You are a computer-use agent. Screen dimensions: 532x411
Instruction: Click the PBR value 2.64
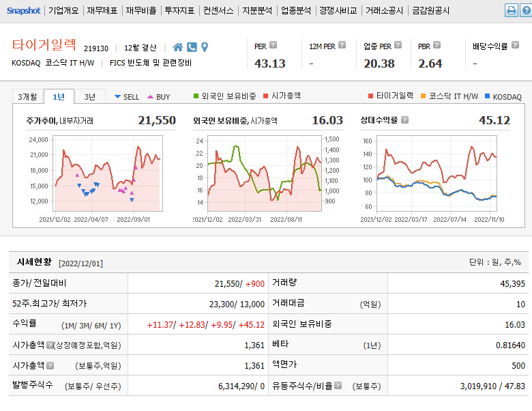pos(430,63)
